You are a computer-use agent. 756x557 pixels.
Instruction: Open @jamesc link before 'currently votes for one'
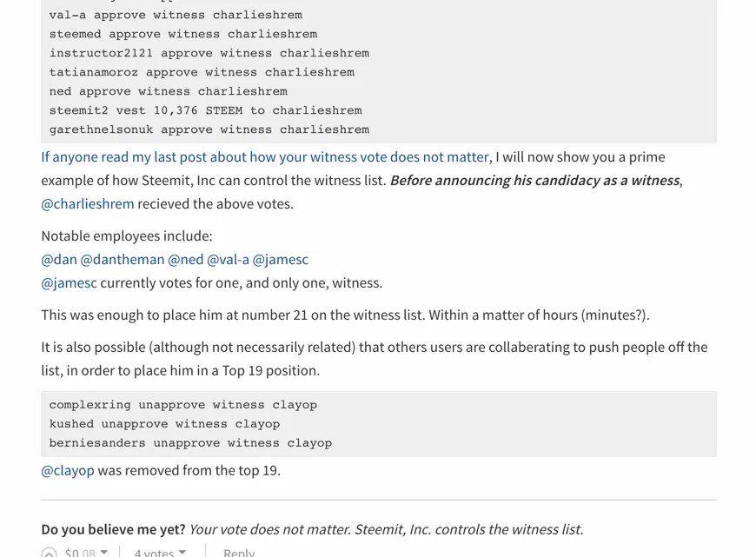69,283
